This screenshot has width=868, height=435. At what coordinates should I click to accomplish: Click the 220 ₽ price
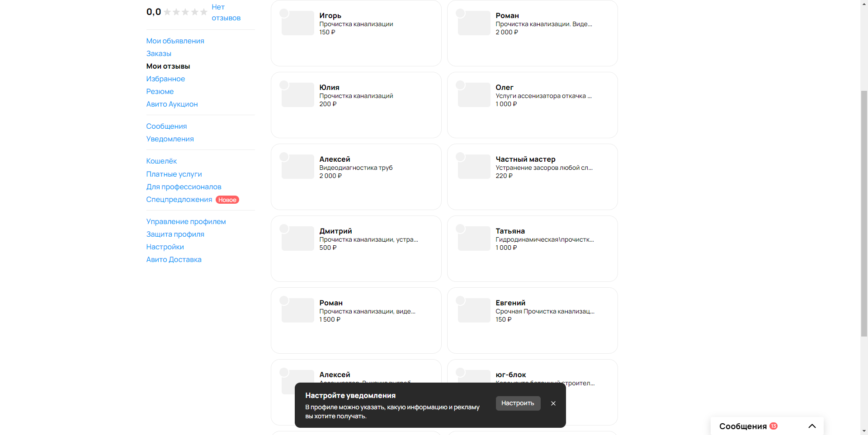(504, 176)
